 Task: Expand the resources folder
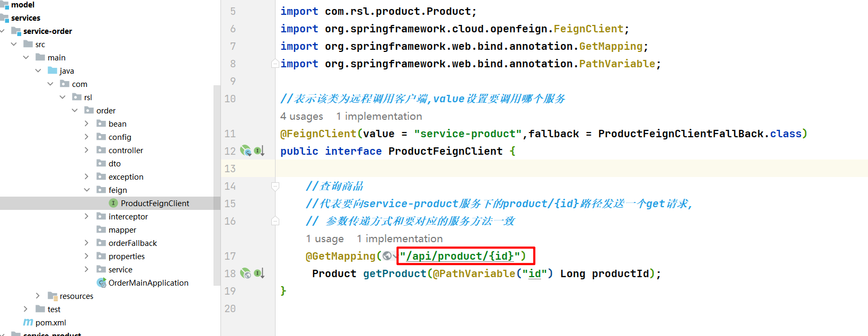pyautogui.click(x=38, y=296)
